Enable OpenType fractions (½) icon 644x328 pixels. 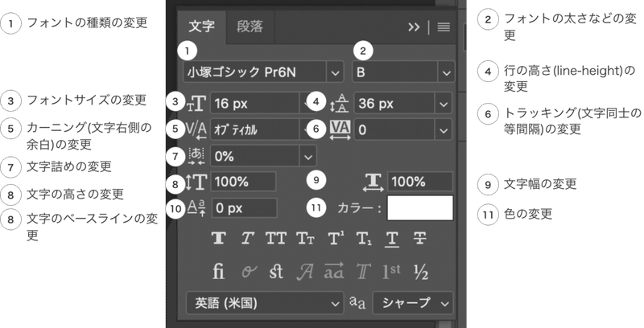pyautogui.click(x=419, y=271)
